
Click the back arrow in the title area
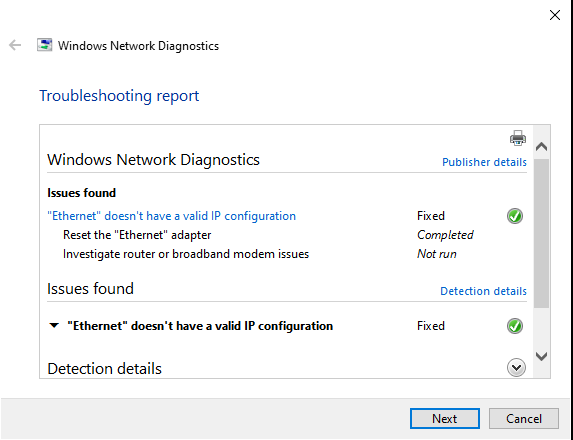point(15,45)
